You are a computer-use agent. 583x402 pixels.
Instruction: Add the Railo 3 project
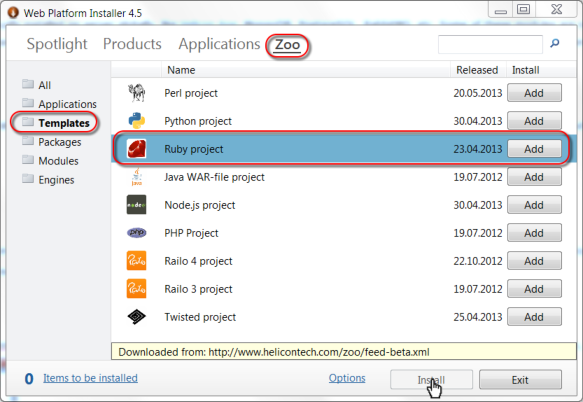(x=534, y=289)
